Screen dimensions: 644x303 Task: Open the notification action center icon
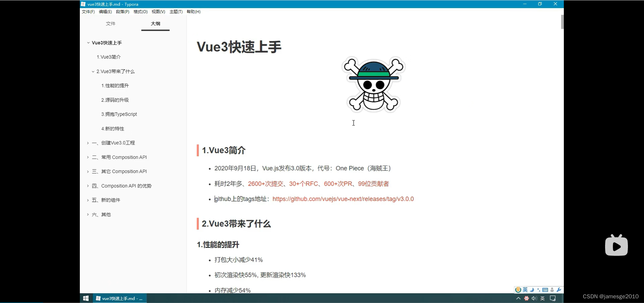point(553,298)
